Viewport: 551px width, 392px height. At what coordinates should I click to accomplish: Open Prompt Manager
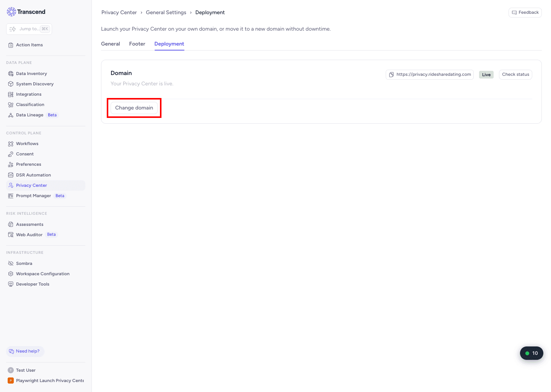pos(46,196)
